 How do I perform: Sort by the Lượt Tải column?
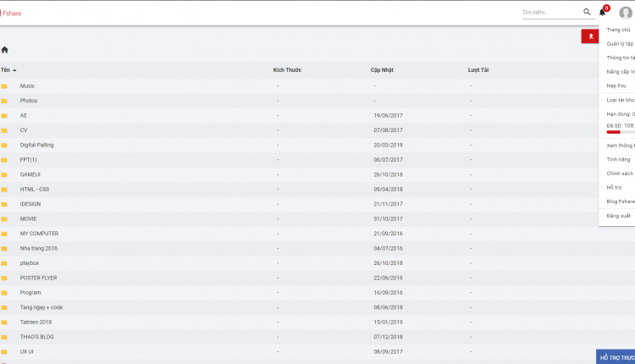click(478, 70)
